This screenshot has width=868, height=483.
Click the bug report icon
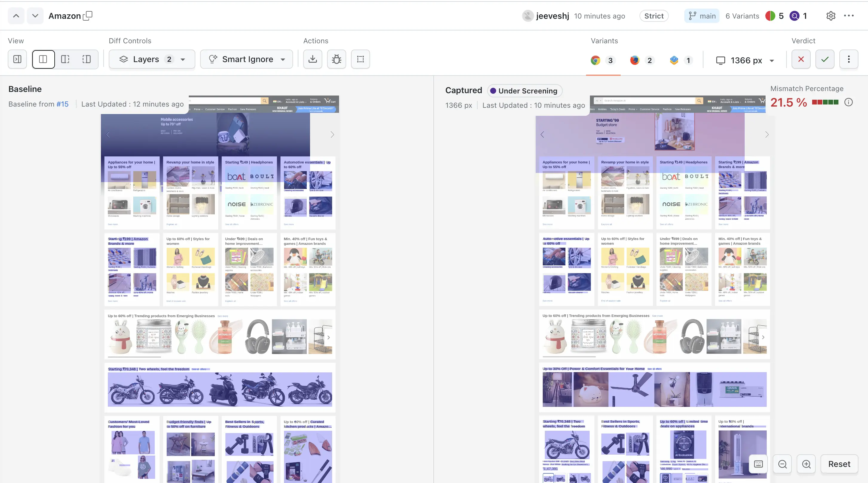(x=336, y=59)
